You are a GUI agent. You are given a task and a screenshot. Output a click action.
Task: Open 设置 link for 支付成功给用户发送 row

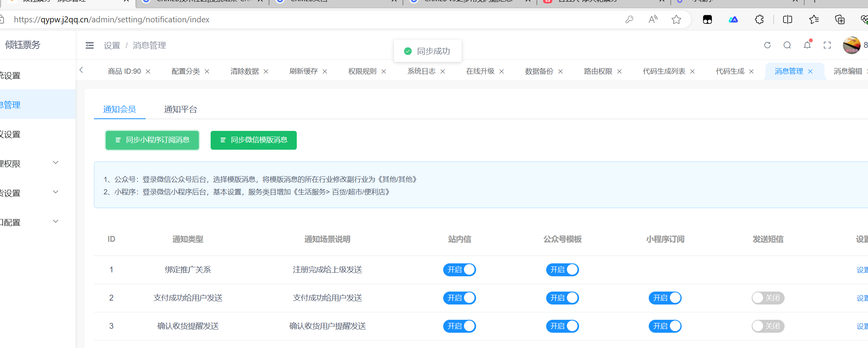point(862,298)
